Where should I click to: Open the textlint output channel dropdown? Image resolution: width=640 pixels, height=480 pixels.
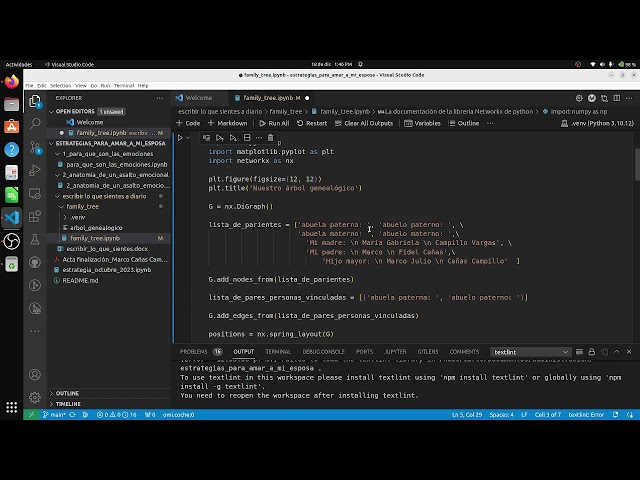tap(530, 352)
